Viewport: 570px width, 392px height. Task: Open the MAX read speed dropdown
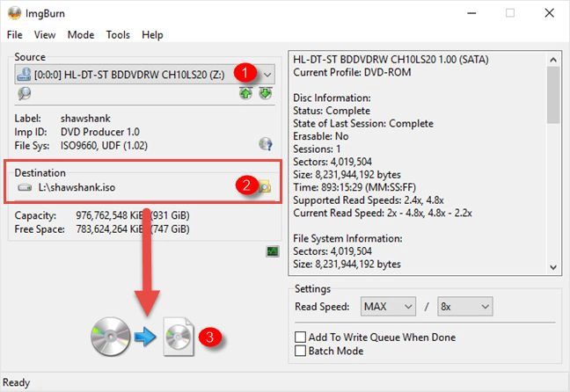(x=388, y=306)
